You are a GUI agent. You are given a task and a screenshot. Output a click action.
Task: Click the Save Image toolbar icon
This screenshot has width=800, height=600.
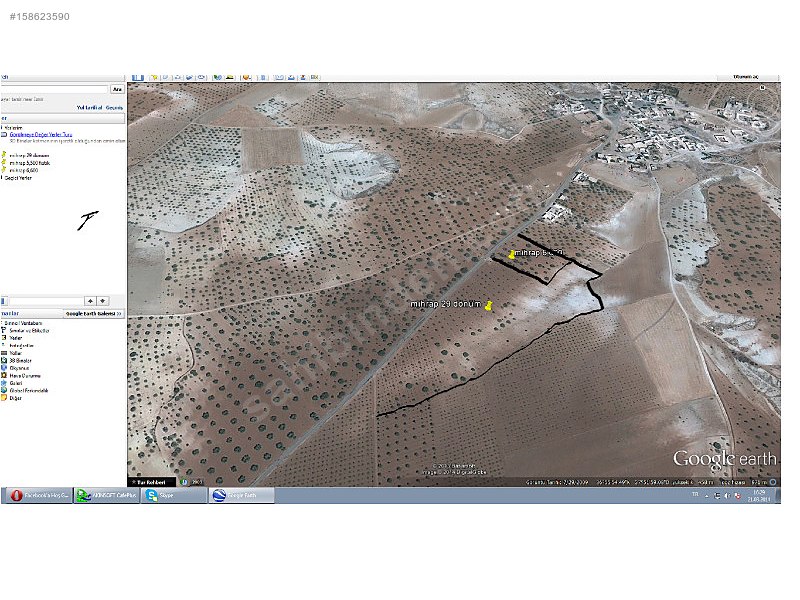click(x=303, y=77)
